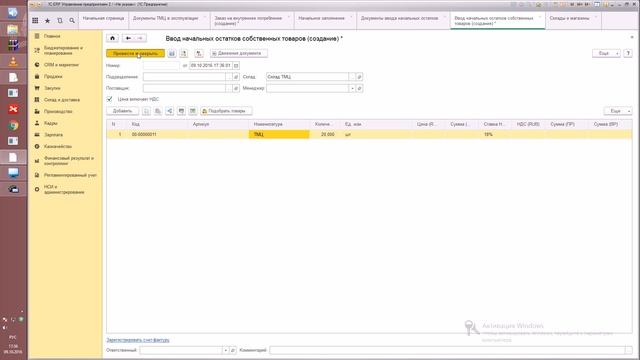Click the Номенклатура column header
Image resolution: width=640 pixels, height=360 pixels.
tap(279, 124)
